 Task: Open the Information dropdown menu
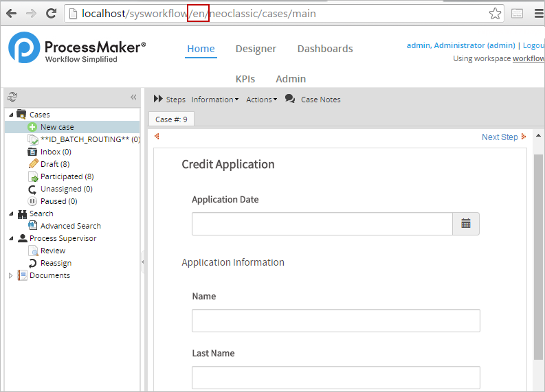214,100
